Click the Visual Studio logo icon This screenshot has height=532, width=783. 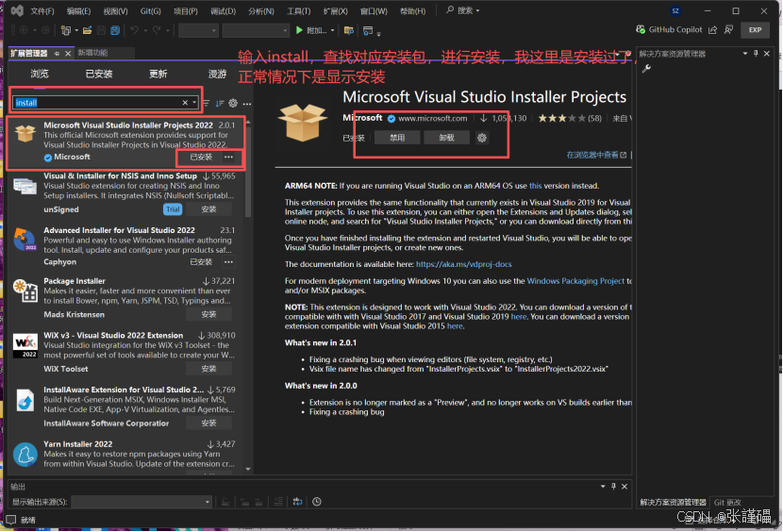click(x=17, y=10)
